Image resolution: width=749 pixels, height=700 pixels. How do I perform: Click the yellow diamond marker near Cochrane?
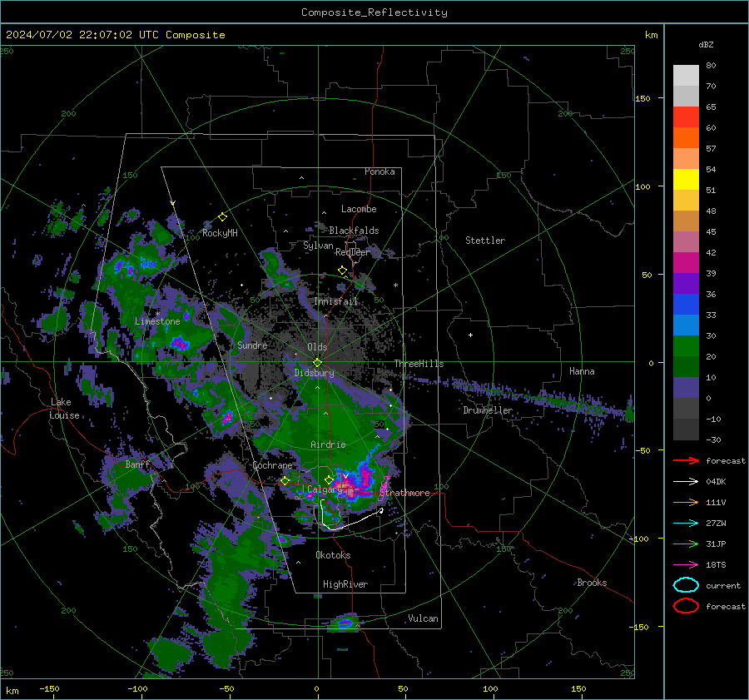point(285,481)
